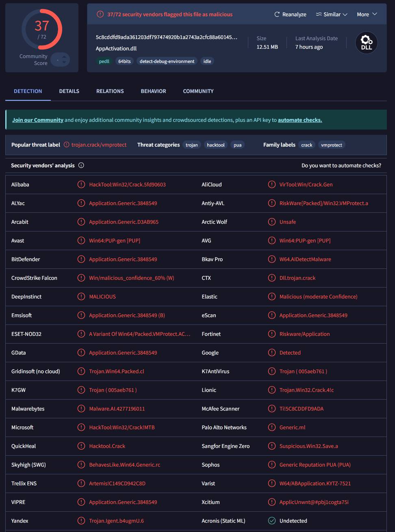Click the Reanalyze refresh icon
The image size is (395, 532).
tap(277, 14)
